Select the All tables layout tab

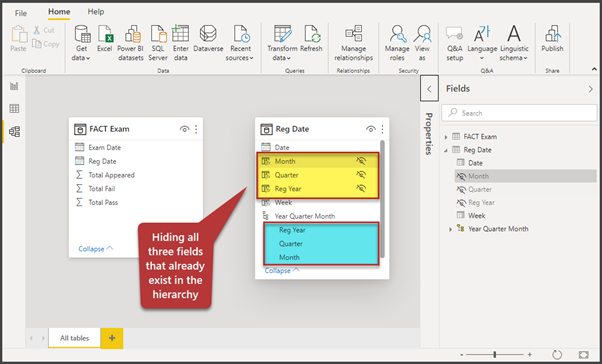pos(74,338)
